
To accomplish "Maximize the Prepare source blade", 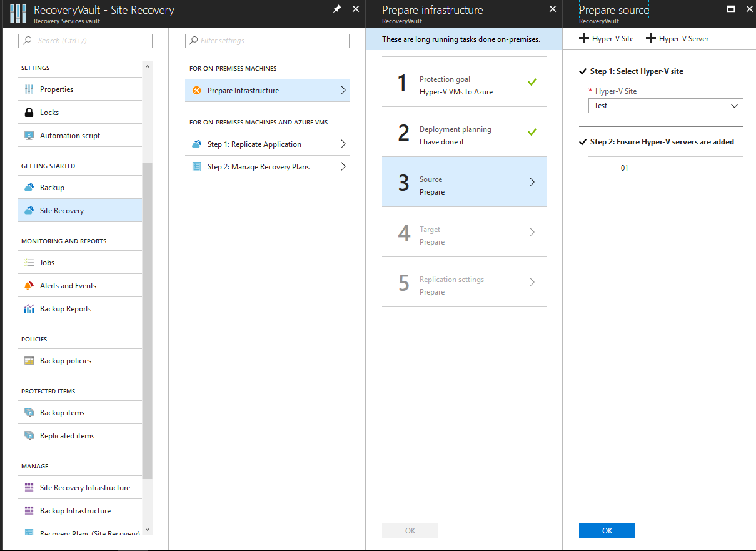I will 730,9.
